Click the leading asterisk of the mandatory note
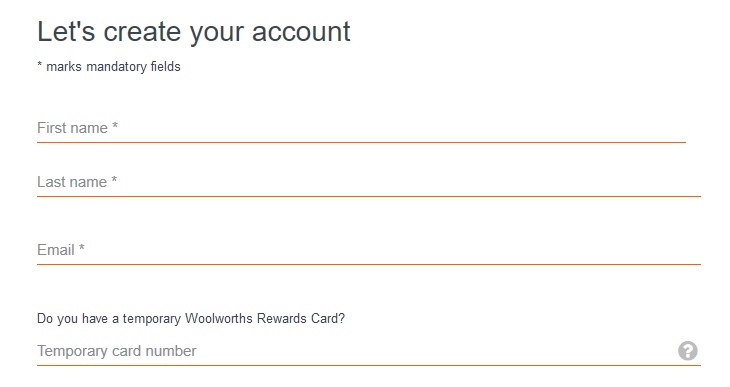 pyautogui.click(x=40, y=64)
